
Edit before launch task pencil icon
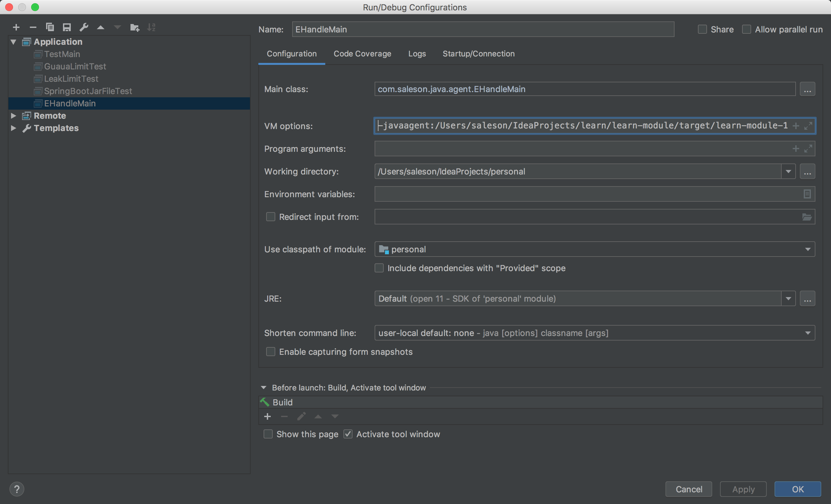[x=301, y=417]
